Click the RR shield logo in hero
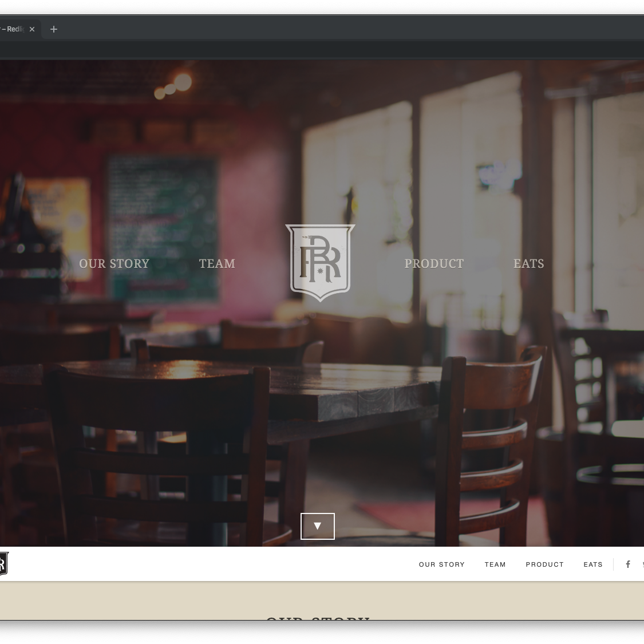 coord(320,263)
